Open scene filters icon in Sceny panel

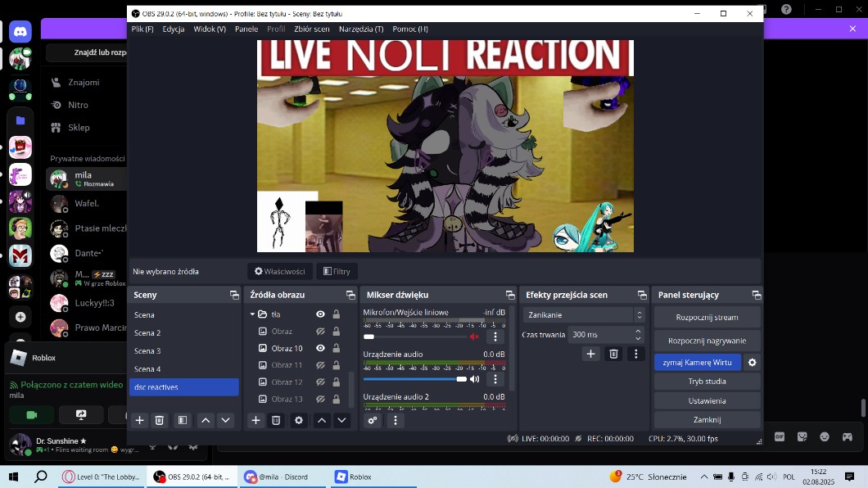coord(183,420)
